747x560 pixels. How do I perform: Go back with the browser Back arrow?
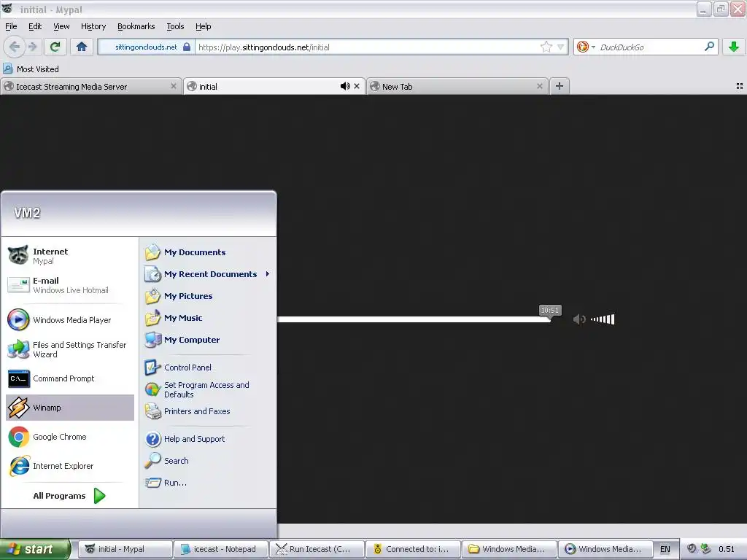tap(14, 47)
